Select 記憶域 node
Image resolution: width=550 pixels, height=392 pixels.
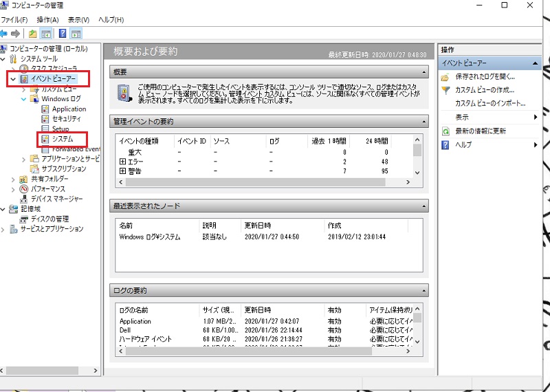[30, 209]
